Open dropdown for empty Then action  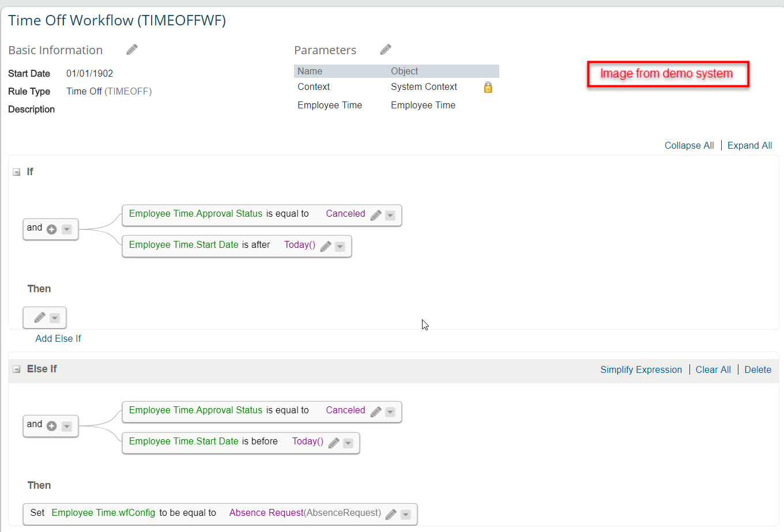tap(55, 318)
